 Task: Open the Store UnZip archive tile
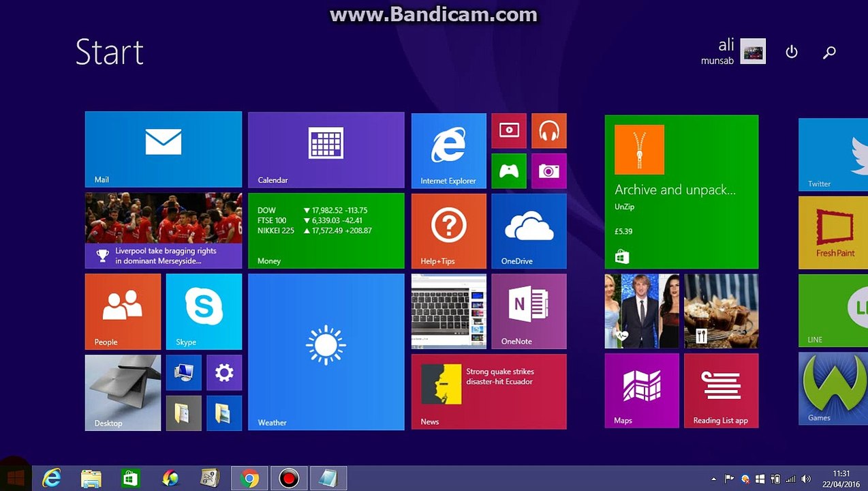pos(682,192)
